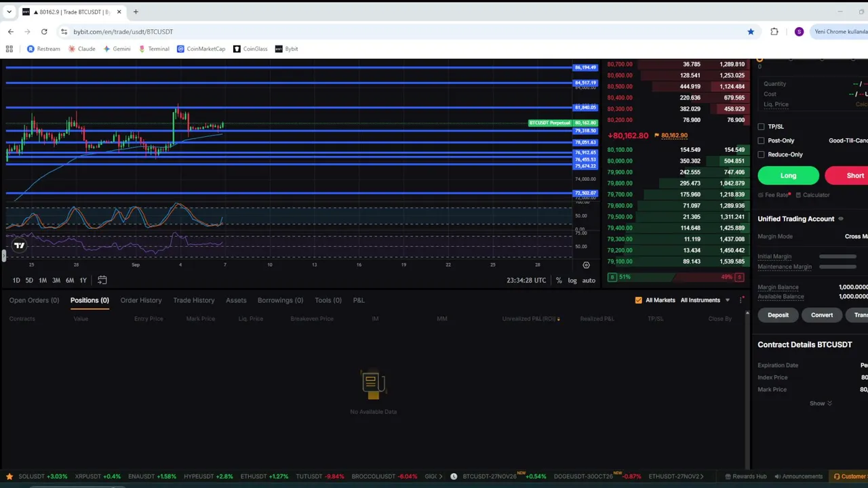Open the Claude bookmark
868x488 pixels.
click(82, 49)
